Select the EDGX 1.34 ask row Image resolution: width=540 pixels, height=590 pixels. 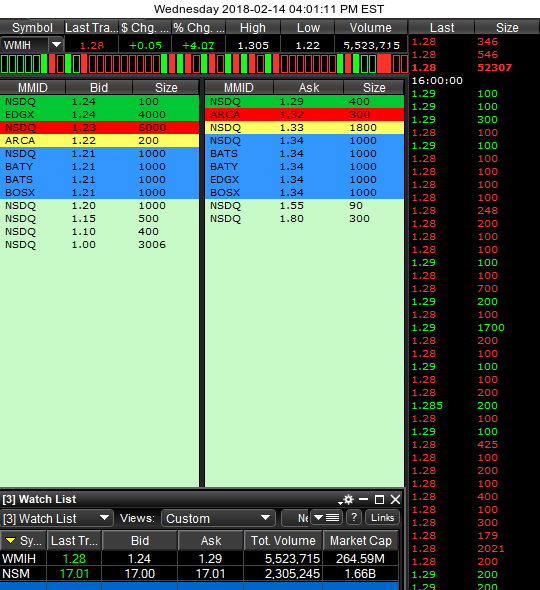304,179
